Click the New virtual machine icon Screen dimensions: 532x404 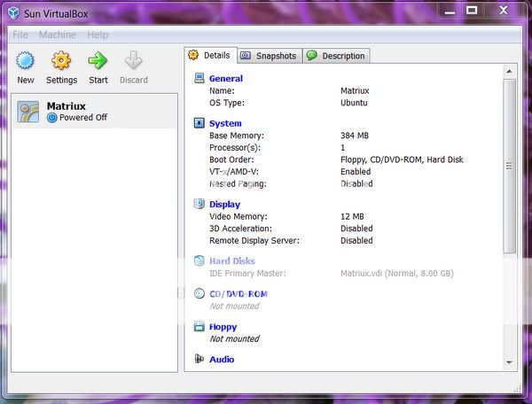click(25, 60)
